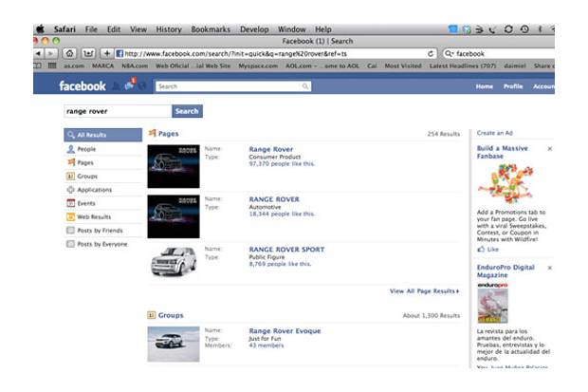The height and width of the screenshot is (392, 588).
Task: Like the Massive Fanbase ad
Action: [487, 249]
